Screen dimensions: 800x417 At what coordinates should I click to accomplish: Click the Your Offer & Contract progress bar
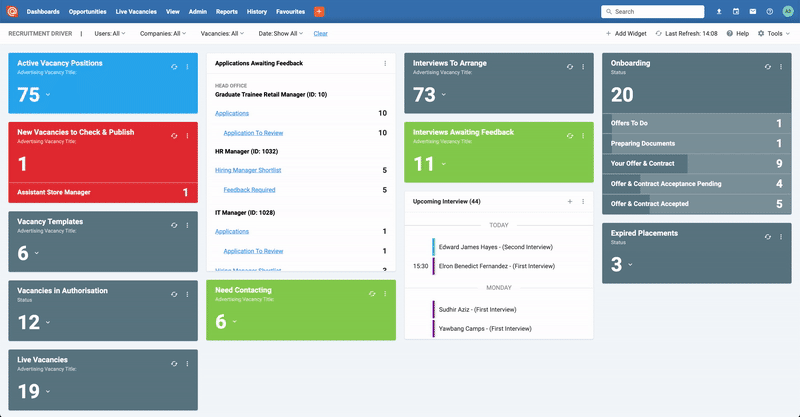point(696,164)
